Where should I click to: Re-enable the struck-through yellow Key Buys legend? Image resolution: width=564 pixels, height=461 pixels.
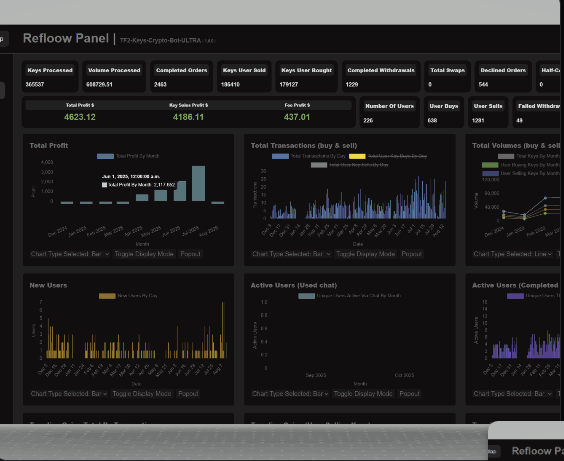click(x=388, y=156)
